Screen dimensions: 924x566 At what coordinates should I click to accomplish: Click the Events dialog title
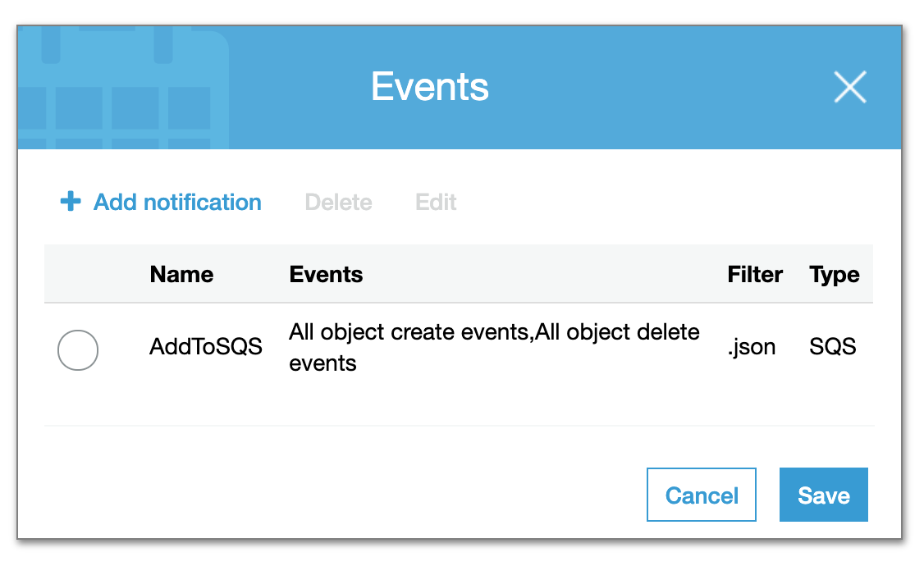[430, 87]
